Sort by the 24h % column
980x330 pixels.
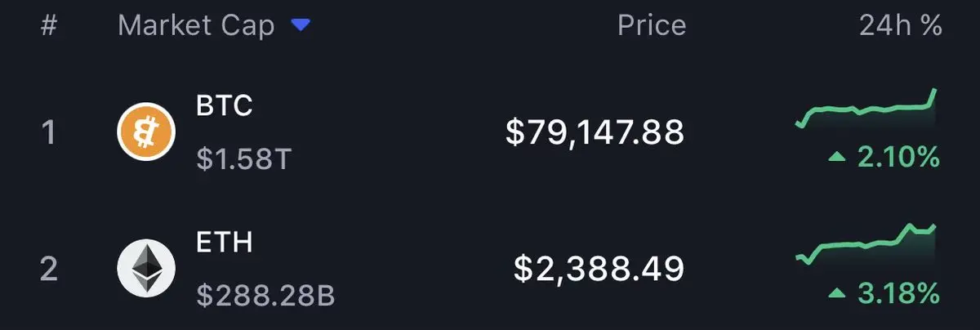tap(900, 26)
